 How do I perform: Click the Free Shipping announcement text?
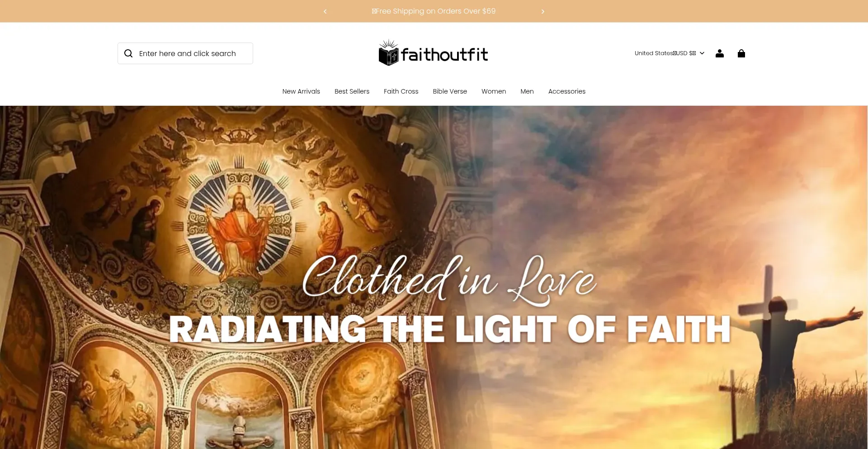click(434, 11)
